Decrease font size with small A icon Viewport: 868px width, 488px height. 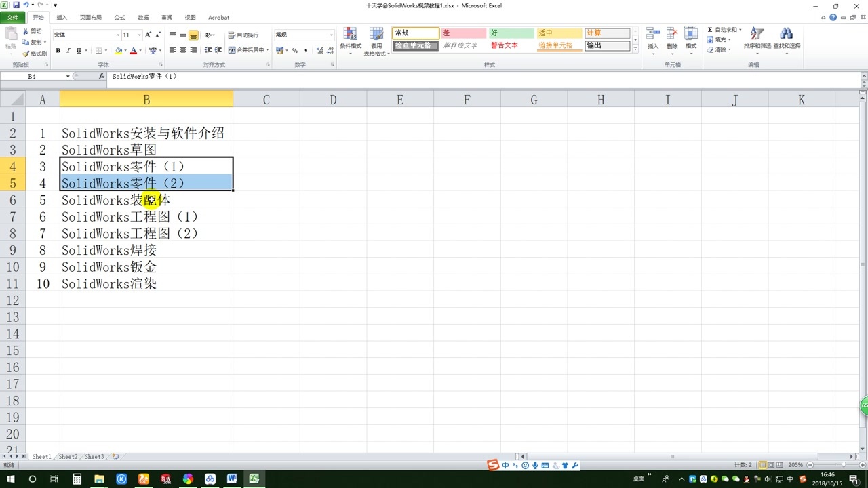(158, 35)
